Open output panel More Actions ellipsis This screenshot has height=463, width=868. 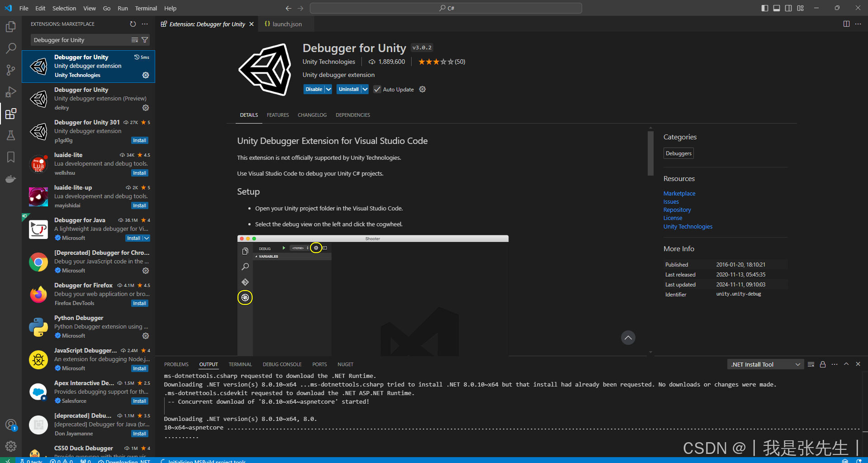click(x=835, y=364)
